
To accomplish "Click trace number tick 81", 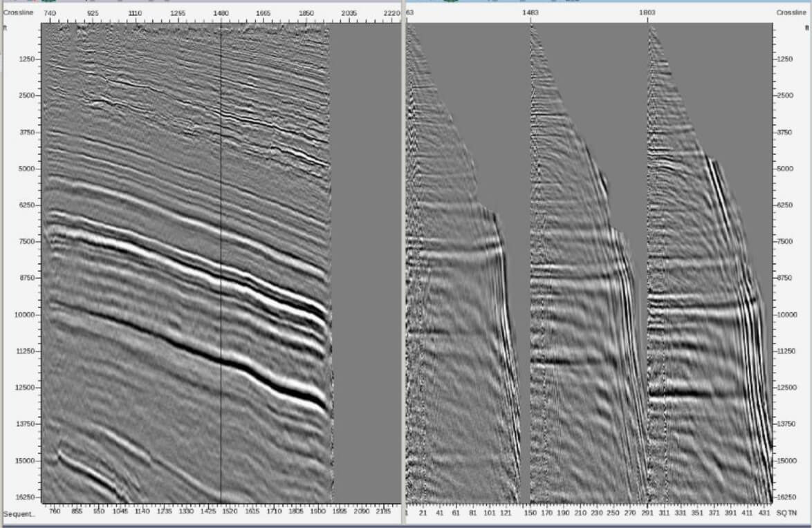I will 473,513.
